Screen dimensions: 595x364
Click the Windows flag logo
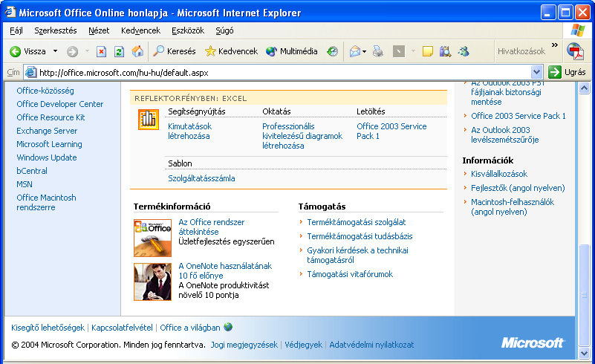[x=578, y=30]
